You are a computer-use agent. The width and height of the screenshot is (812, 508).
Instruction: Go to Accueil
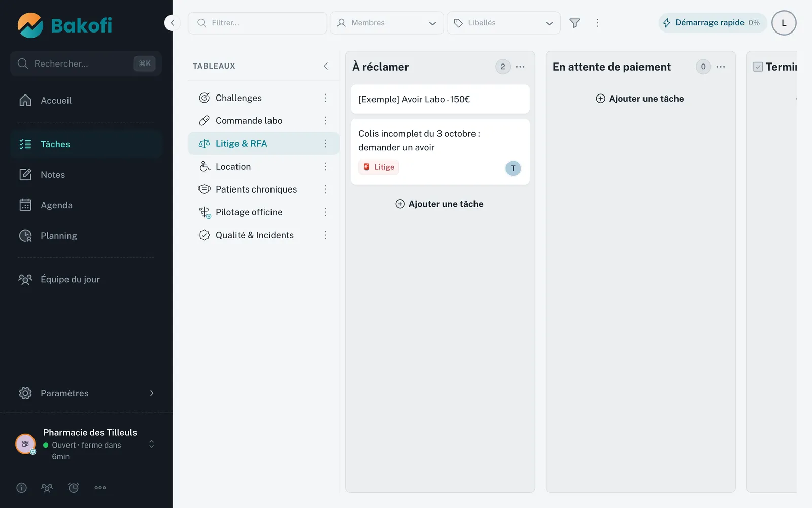86,101
